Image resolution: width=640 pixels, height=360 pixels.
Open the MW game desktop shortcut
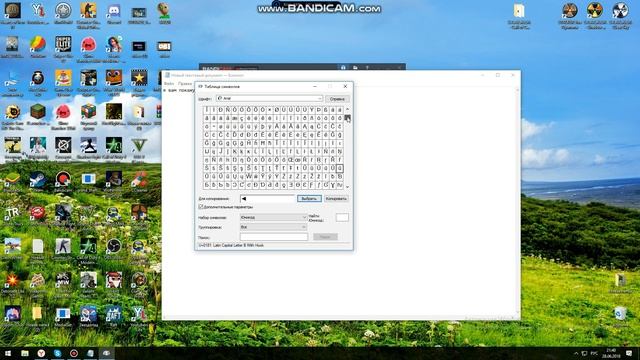click(x=63, y=280)
